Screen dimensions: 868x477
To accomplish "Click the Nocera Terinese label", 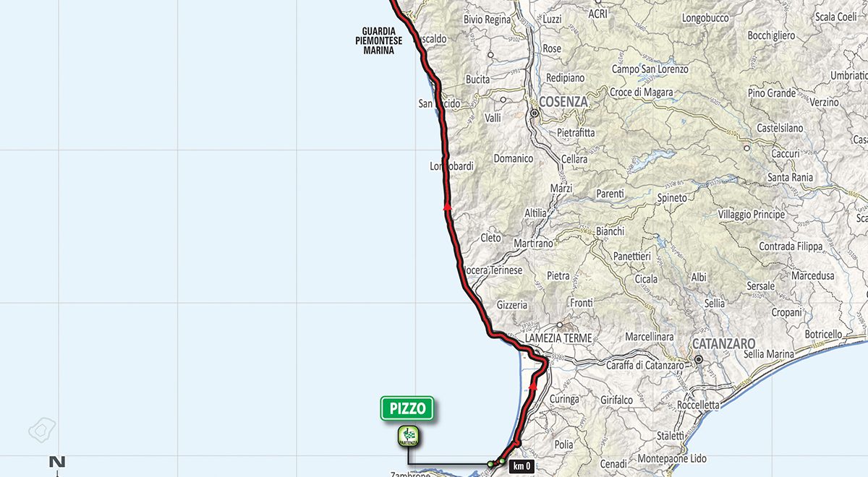I will [493, 270].
